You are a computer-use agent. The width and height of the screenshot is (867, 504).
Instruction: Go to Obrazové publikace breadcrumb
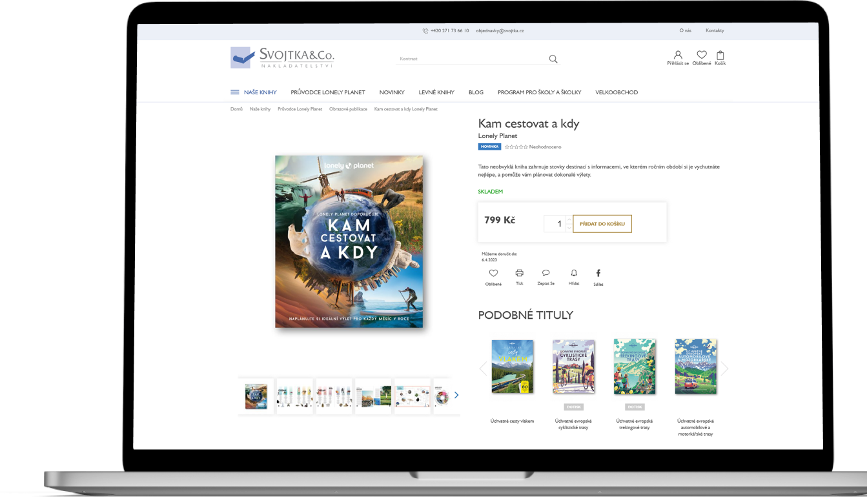(348, 109)
